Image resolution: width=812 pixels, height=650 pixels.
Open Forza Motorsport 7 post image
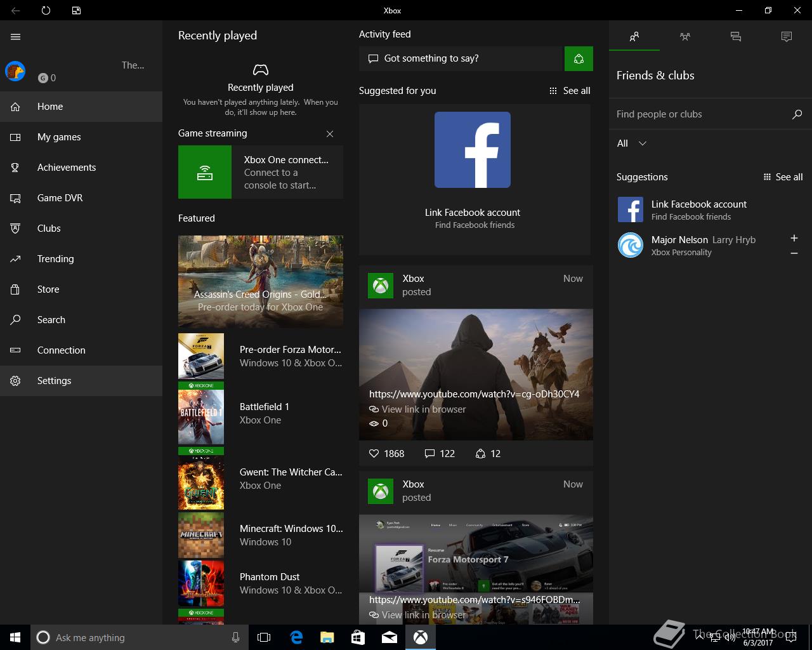click(476, 569)
